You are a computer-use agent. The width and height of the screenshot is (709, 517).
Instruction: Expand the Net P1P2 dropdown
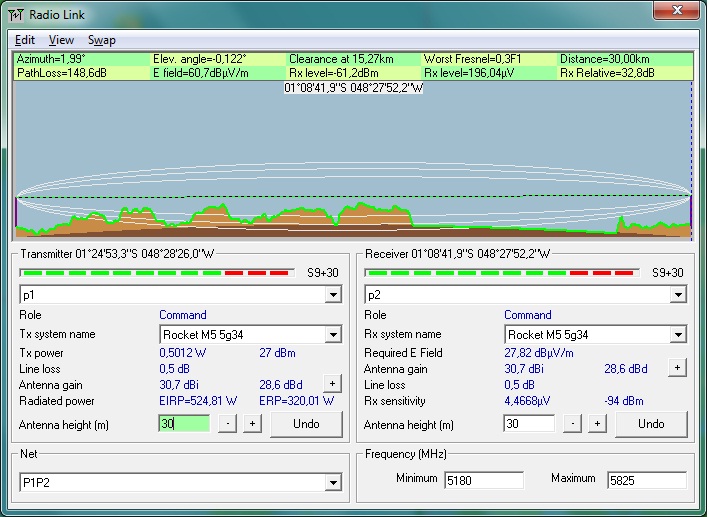point(333,484)
